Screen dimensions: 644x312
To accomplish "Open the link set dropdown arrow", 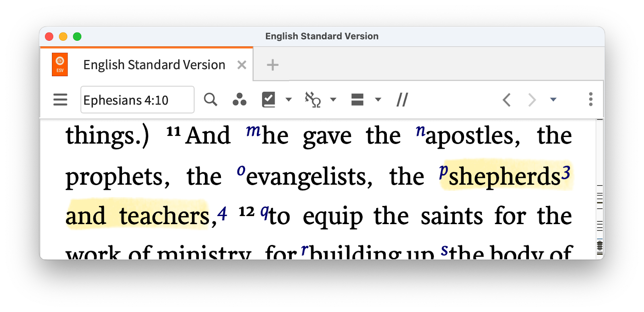I will pos(333,100).
